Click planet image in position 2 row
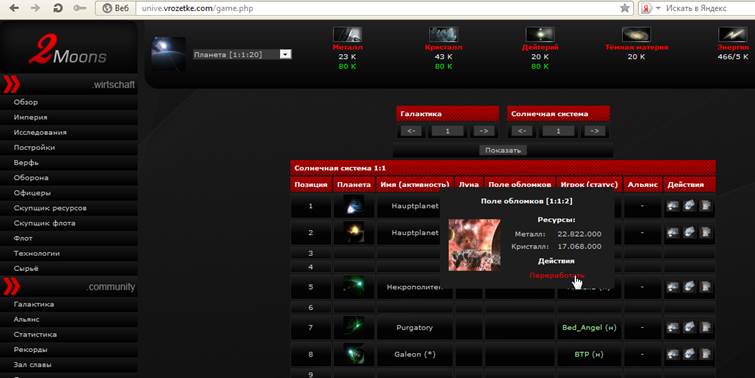755x378 pixels. (354, 232)
